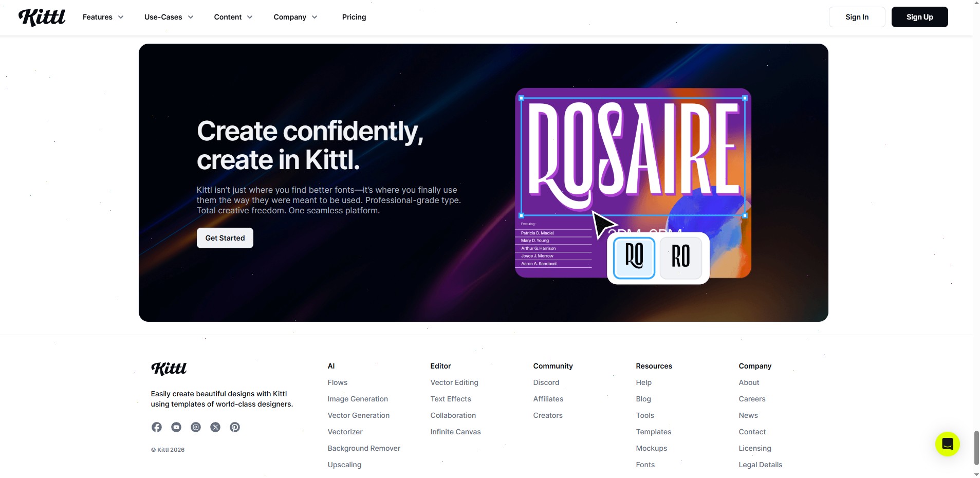Click the Kittl logo in the footer
This screenshot has height=478, width=980.
click(169, 369)
